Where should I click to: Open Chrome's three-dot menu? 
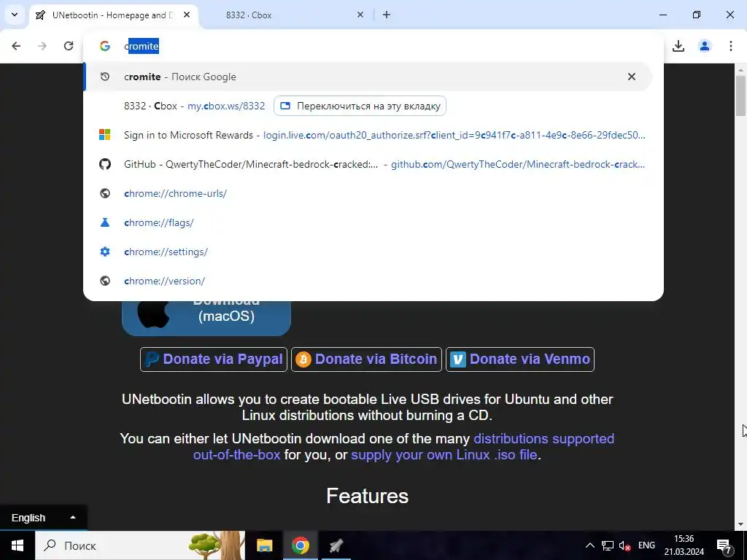pos(731,46)
